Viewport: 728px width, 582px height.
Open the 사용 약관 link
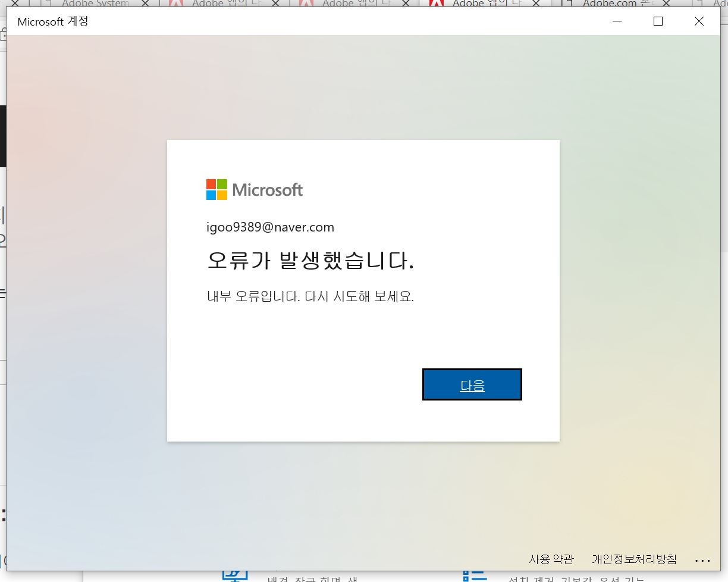click(x=551, y=559)
